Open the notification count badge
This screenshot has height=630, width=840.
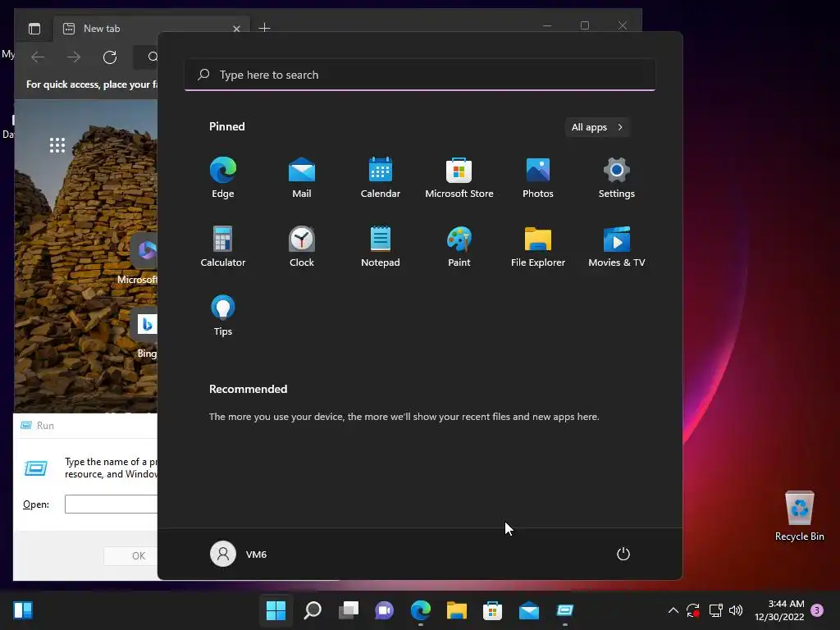pyautogui.click(x=817, y=610)
